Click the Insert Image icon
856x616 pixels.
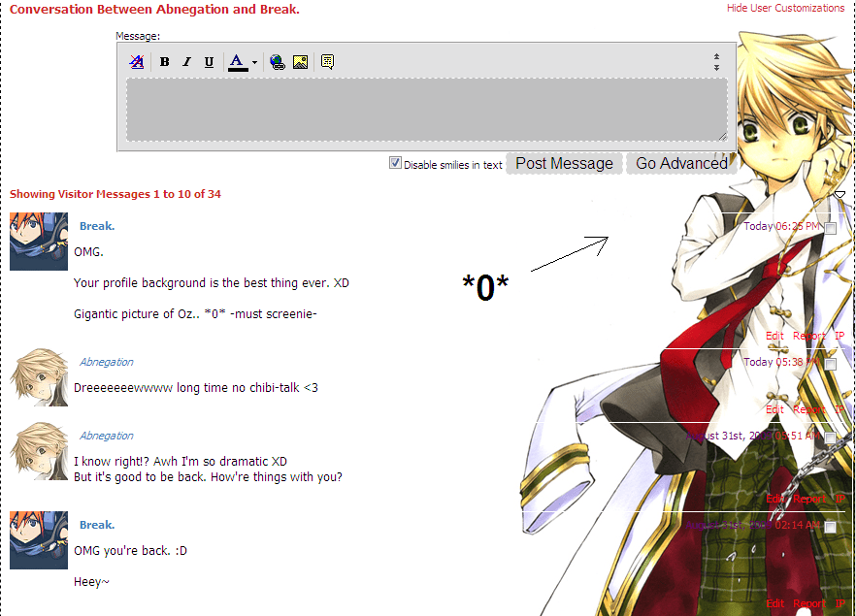[x=300, y=62]
